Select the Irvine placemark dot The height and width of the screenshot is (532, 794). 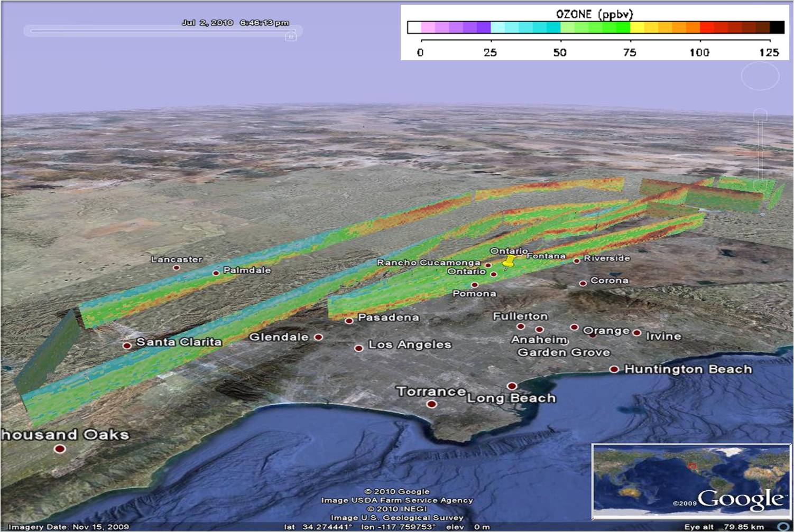(637, 333)
